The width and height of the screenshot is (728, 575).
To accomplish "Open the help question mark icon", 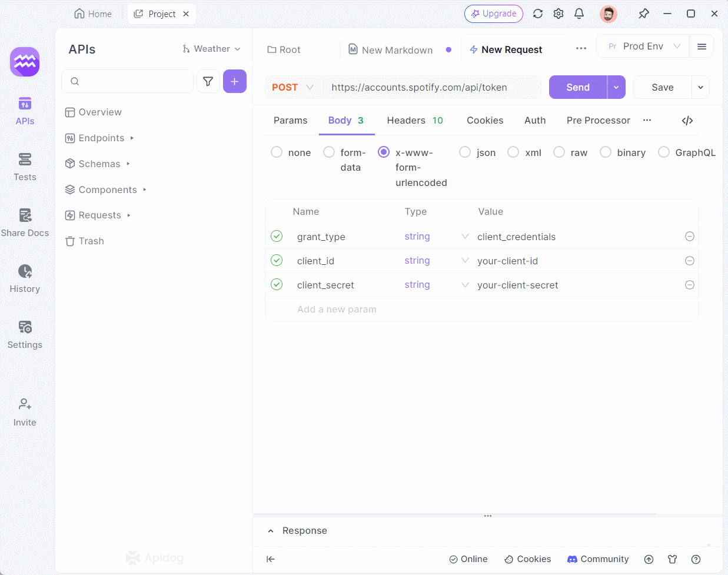I will pyautogui.click(x=696, y=559).
